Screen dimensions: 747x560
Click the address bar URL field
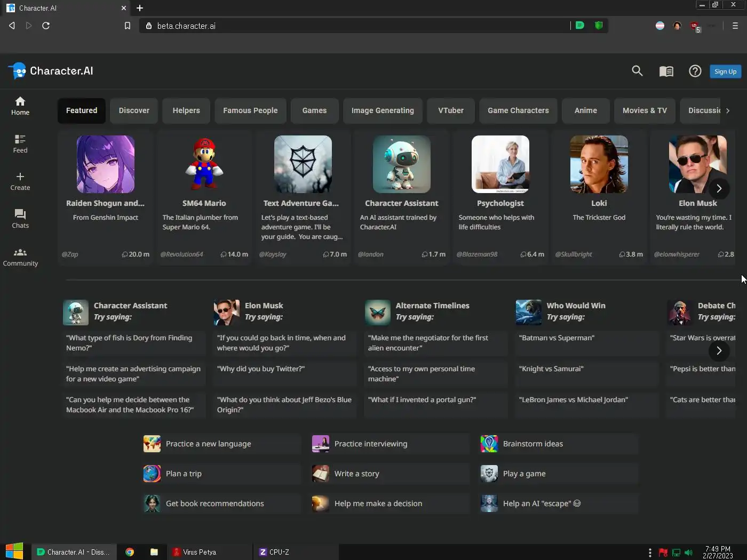(x=355, y=26)
